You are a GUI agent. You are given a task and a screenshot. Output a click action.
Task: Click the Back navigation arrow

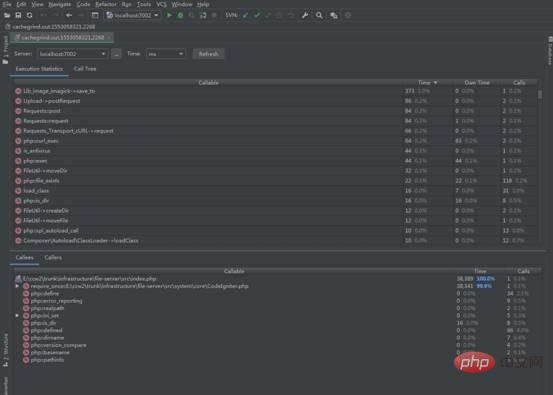pos(69,15)
